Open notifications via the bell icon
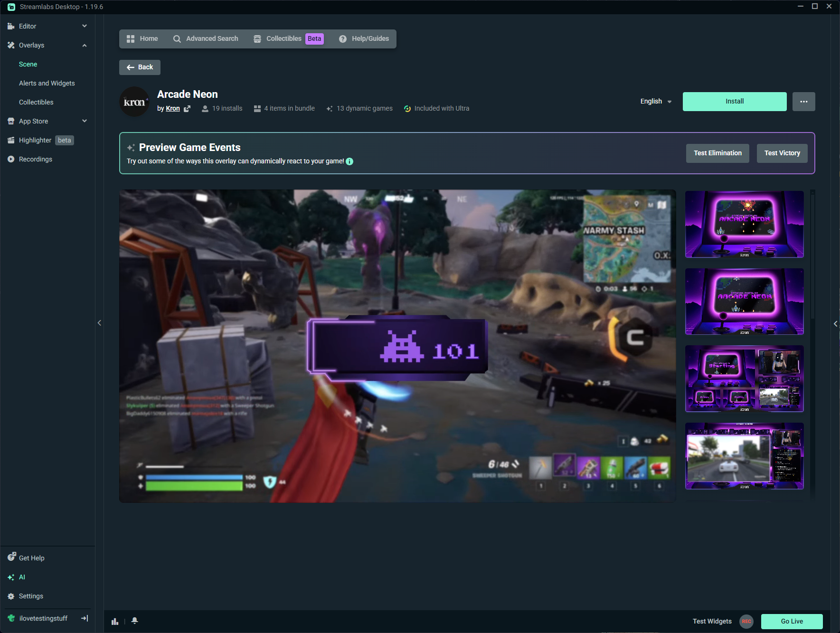The image size is (840, 633). [135, 621]
